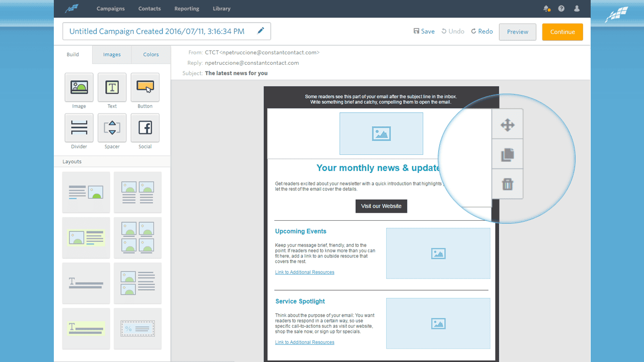Open the Reporting menu

click(187, 9)
